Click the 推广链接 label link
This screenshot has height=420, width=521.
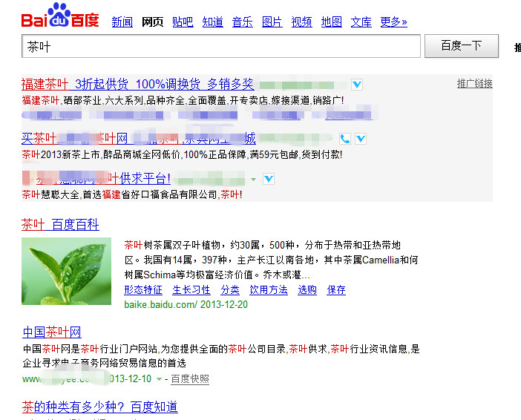(x=474, y=83)
